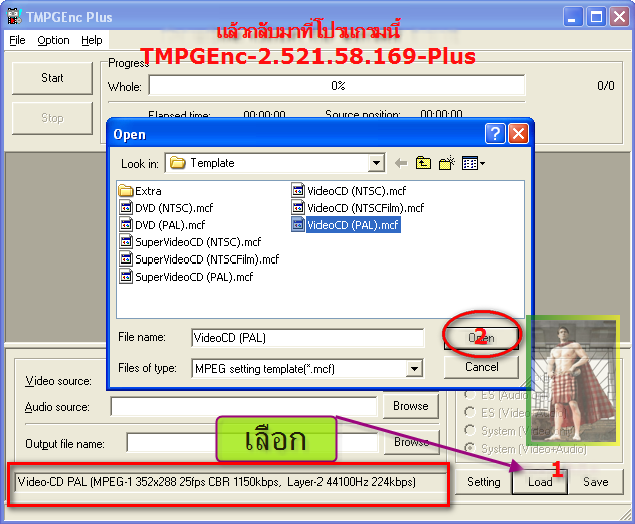The width and height of the screenshot is (635, 524).
Task: Select the file name VideoCD (NTSCFilm).mcf
Action: point(365,208)
